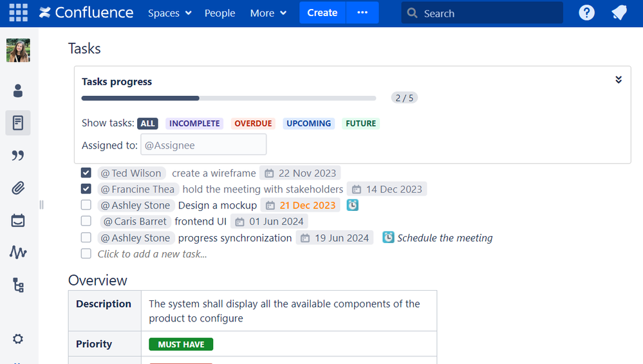Click the MUST HAVE priority status label
This screenshot has width=643, height=364.
(x=181, y=344)
